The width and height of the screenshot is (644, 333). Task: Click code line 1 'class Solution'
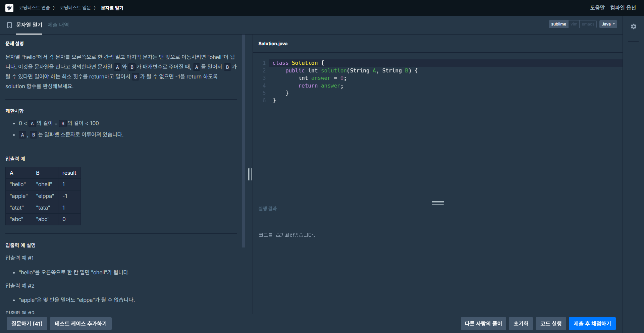point(298,63)
